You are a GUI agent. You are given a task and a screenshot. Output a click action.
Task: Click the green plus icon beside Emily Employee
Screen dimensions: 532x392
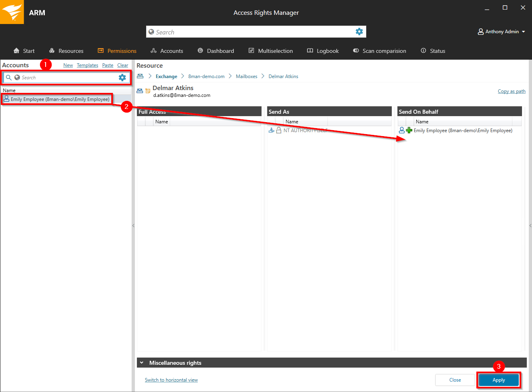pos(409,131)
